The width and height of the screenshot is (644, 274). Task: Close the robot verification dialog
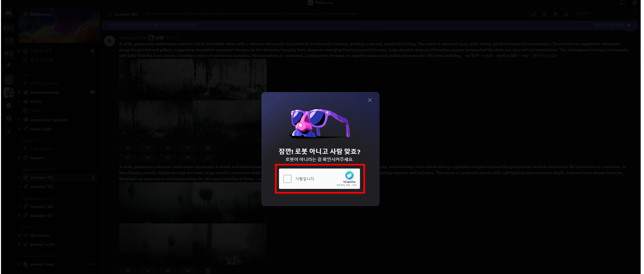click(370, 100)
